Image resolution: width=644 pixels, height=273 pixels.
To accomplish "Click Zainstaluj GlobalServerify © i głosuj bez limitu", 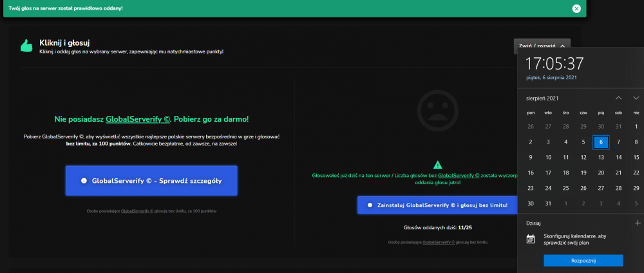I will click(438, 205).
